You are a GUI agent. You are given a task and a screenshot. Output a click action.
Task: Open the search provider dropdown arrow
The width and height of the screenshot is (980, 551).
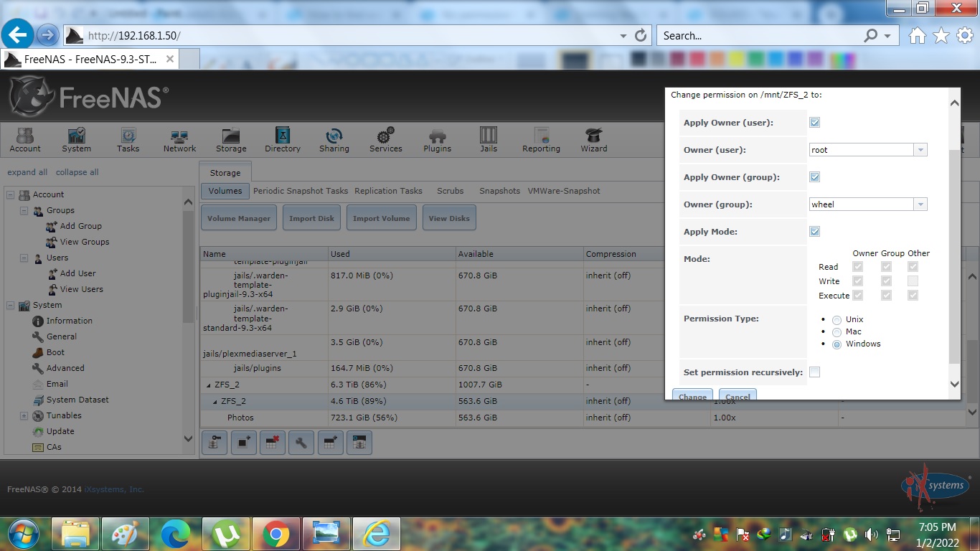click(x=887, y=35)
